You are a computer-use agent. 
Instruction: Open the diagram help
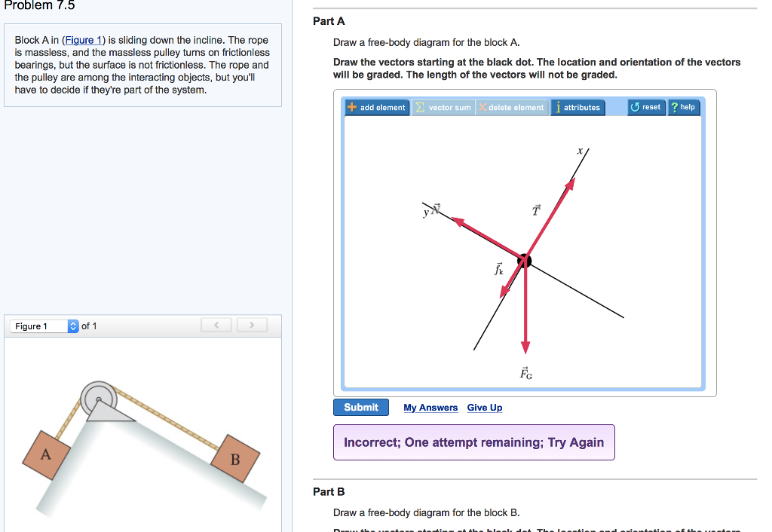683,107
